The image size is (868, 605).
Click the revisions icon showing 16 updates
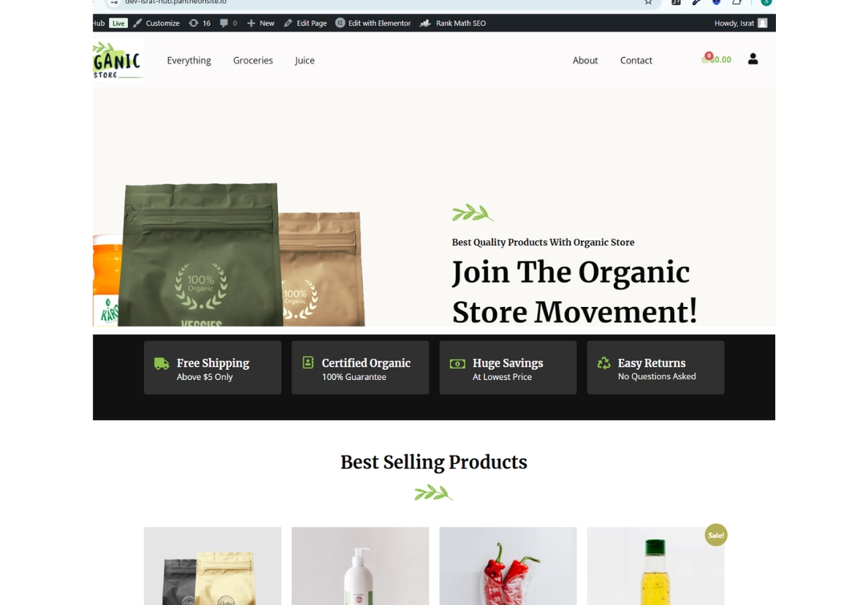click(199, 23)
